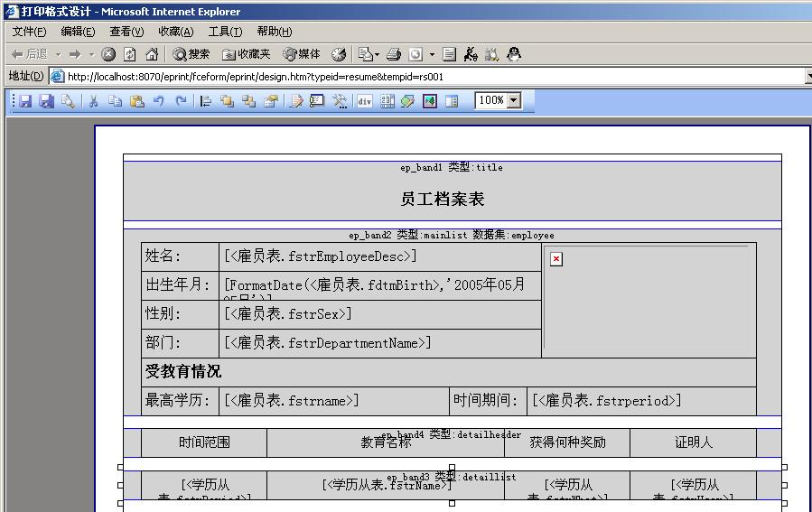Click the browser Stop icon
The width and height of the screenshot is (812, 512).
pos(108,54)
